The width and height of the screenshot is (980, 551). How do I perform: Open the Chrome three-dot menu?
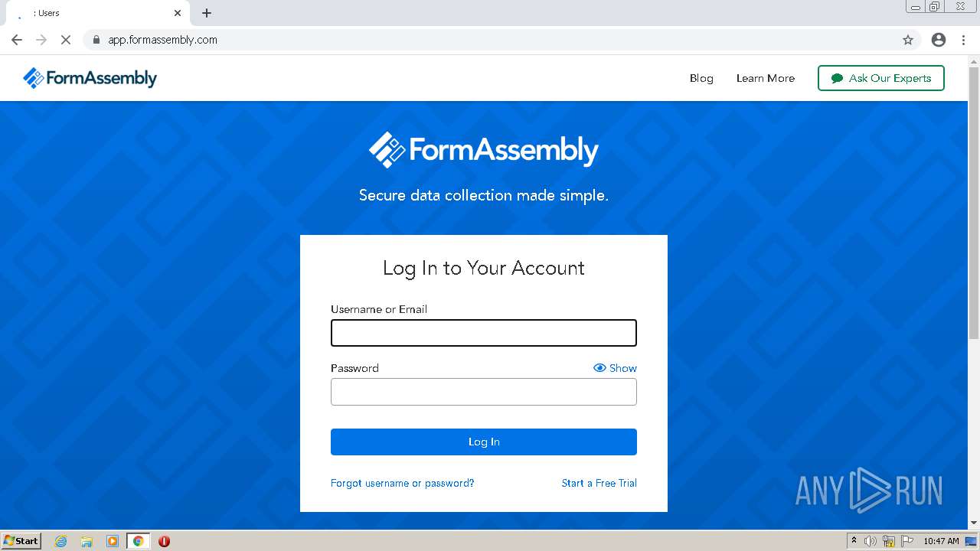click(x=964, y=40)
